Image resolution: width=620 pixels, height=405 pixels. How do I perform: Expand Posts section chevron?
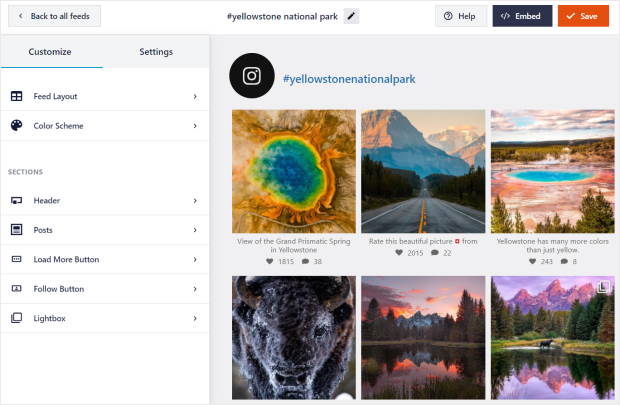pos(195,230)
